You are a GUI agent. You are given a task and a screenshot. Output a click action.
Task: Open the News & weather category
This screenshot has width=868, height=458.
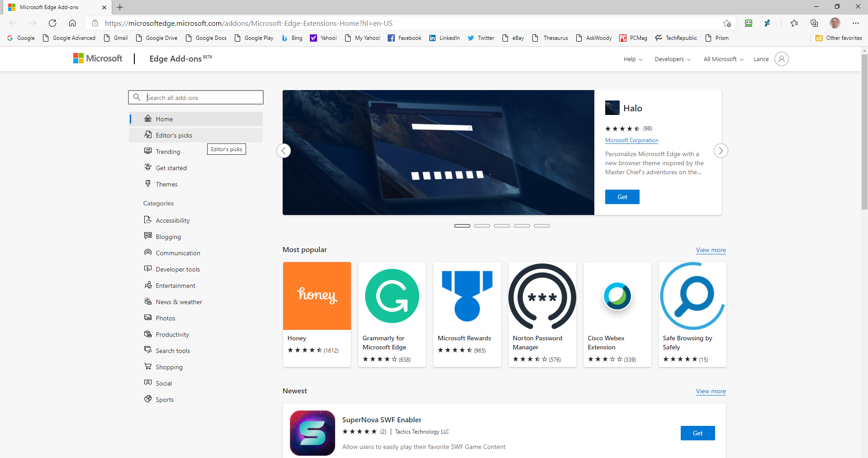[196, 302]
